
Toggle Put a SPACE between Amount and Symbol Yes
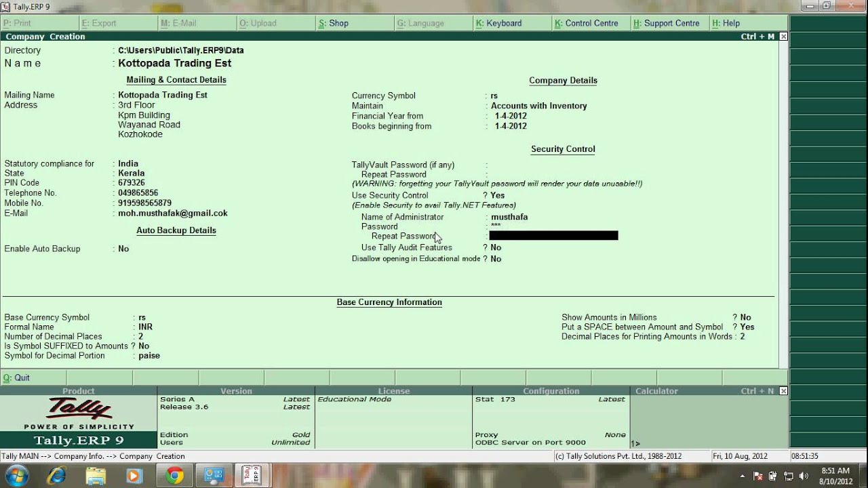[x=747, y=327]
